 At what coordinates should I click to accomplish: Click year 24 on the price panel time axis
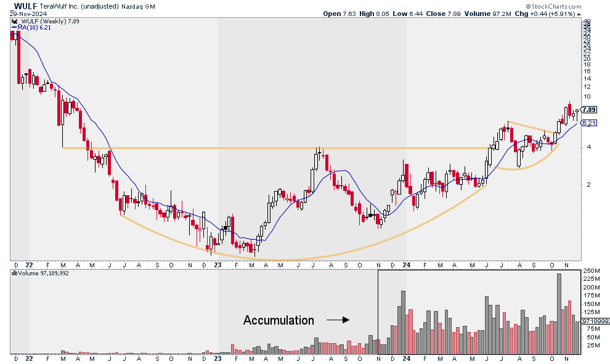click(x=407, y=265)
